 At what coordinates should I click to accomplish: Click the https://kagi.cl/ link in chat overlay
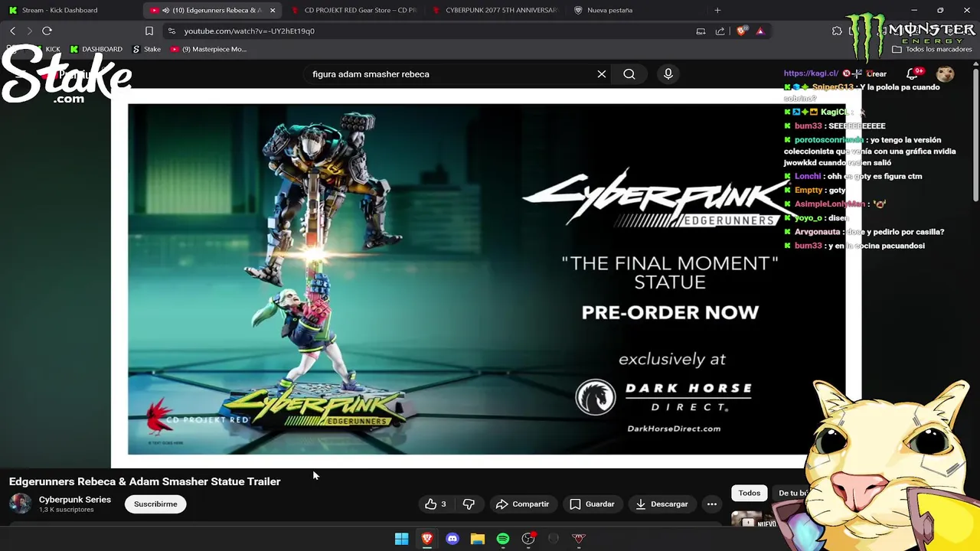(x=811, y=73)
